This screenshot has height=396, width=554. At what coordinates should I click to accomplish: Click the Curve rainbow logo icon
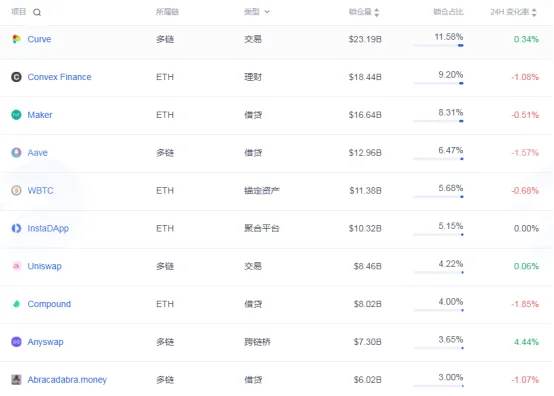(x=16, y=39)
